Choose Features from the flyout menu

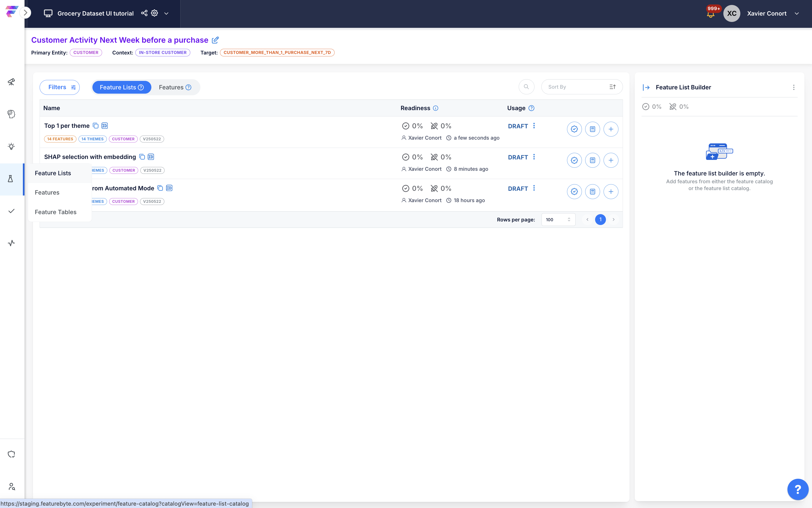pos(47,192)
